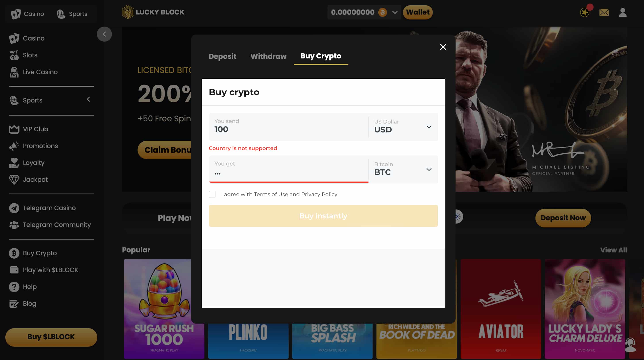Open the Telegram Casino sidebar item
The width and height of the screenshot is (644, 360).
click(49, 208)
